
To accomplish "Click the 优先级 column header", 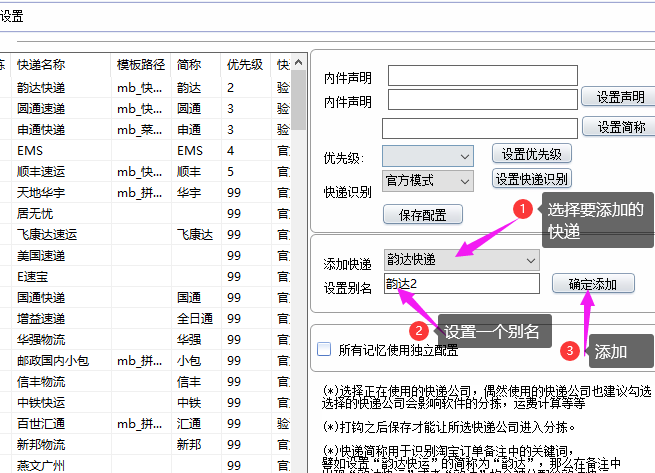I will click(245, 65).
